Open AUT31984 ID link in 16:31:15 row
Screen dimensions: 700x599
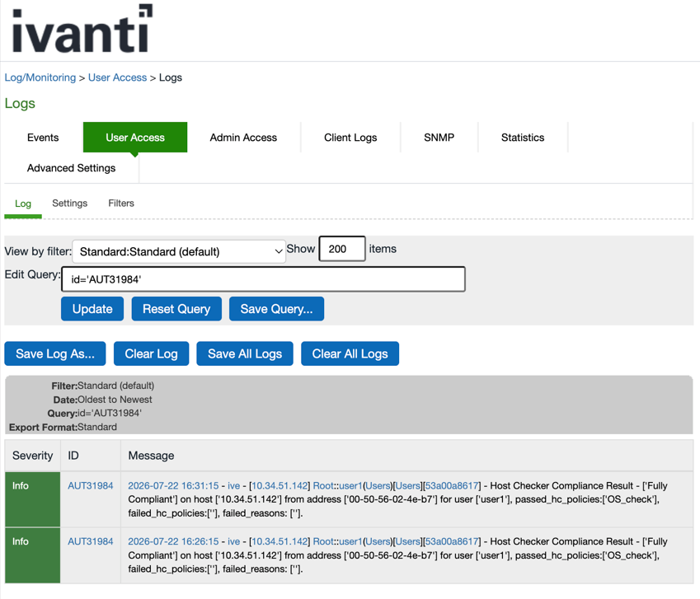(x=90, y=486)
